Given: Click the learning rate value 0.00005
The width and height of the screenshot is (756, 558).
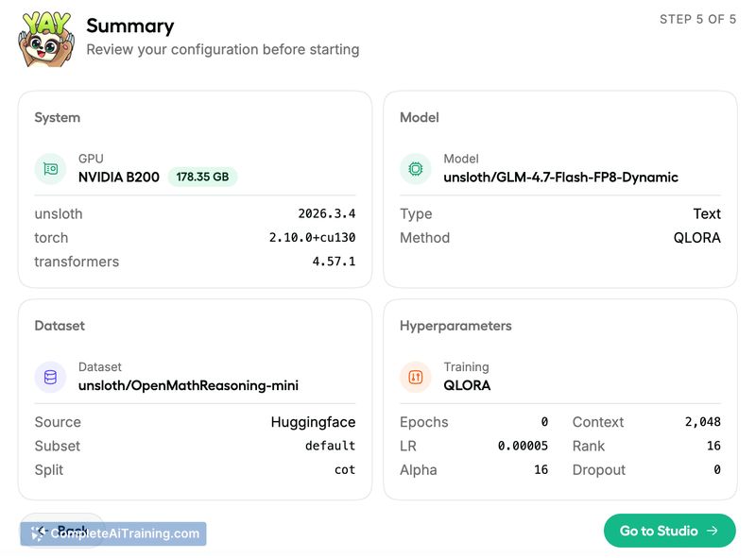Looking at the screenshot, I should point(523,446).
